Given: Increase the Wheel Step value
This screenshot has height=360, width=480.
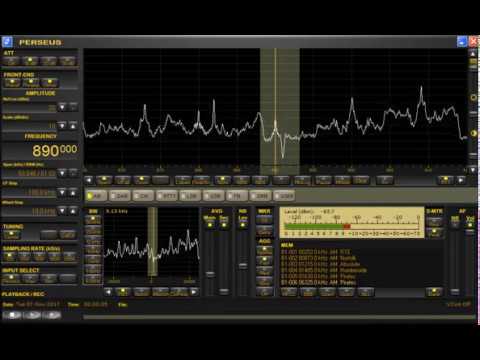Looking at the screenshot, I should click(x=73, y=211).
